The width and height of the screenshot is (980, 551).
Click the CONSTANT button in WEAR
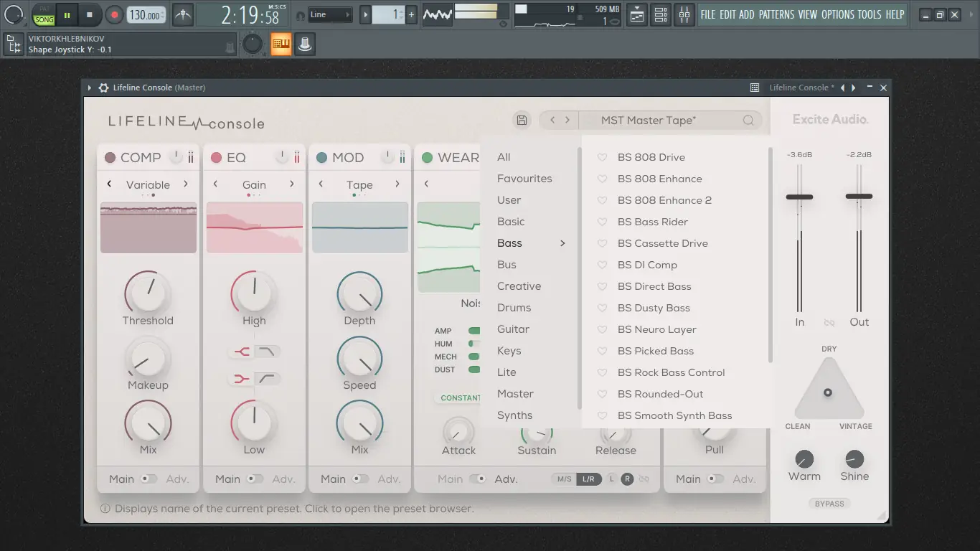[x=460, y=397]
